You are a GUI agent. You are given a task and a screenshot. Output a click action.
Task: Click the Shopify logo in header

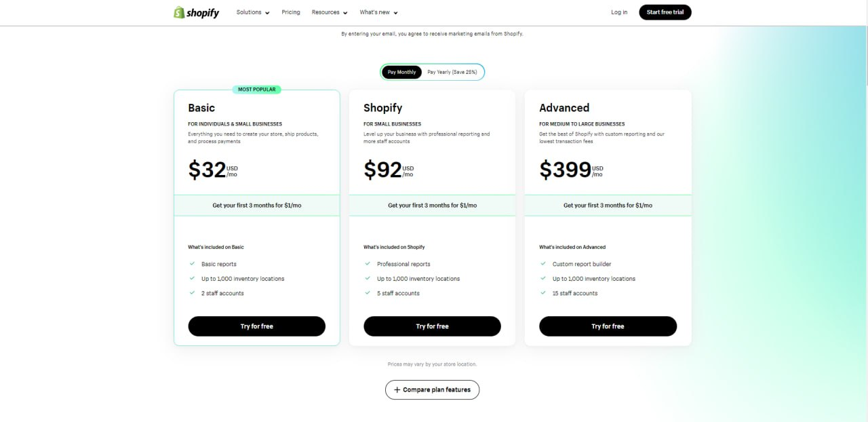(197, 12)
